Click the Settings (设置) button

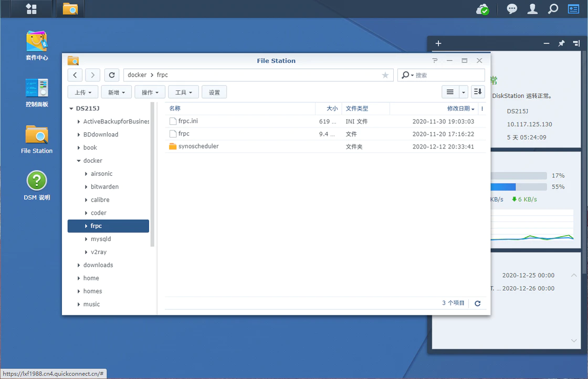214,92
